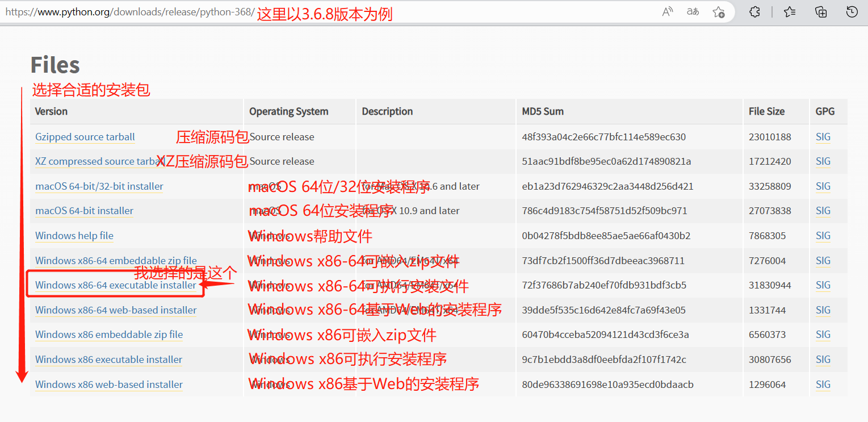Select MD5 60470b4cceba52094121d43cd3f6ce3a
Viewport: 868px width, 422px height.
(x=606, y=335)
